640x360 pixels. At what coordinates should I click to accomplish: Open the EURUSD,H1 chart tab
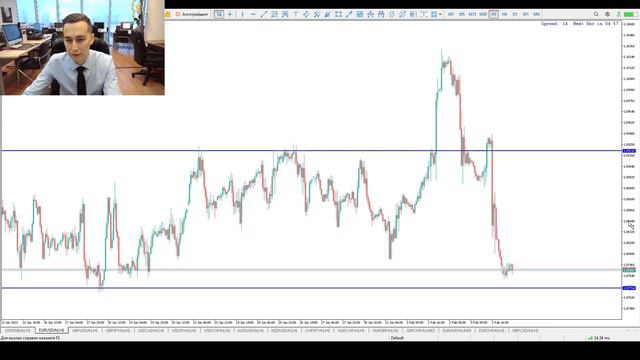click(x=51, y=330)
